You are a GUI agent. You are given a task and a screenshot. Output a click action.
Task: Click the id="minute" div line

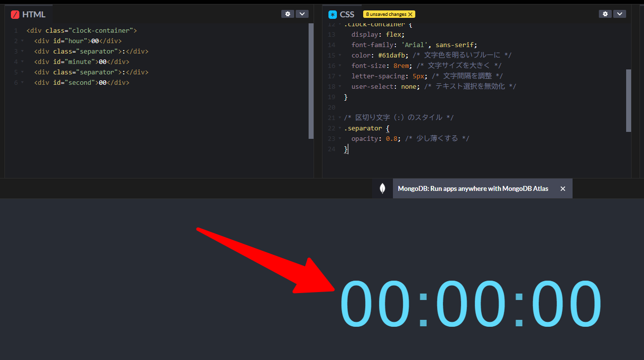82,62
